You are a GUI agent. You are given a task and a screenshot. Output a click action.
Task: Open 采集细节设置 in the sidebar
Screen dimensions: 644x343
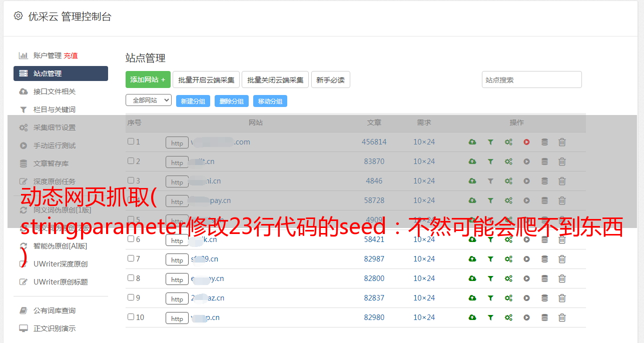pyautogui.click(x=55, y=127)
